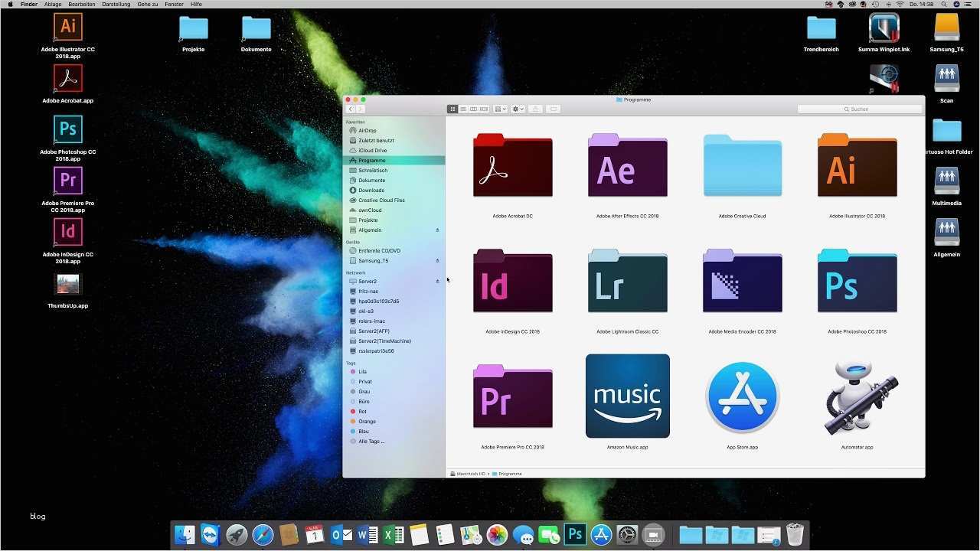This screenshot has width=980, height=551.
Task: Open Safari from the Dock
Action: click(x=263, y=535)
